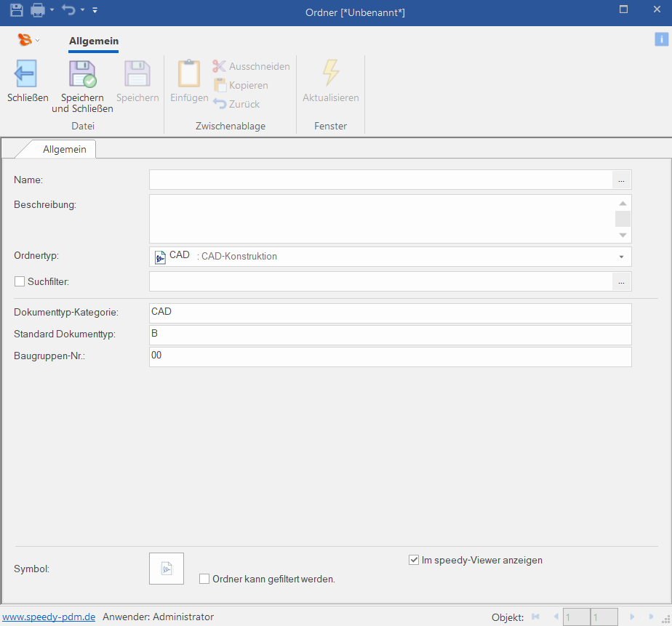The width and height of the screenshot is (672, 626).
Task: Expand the undo dropdown arrow in title bar
Action: coord(82,10)
